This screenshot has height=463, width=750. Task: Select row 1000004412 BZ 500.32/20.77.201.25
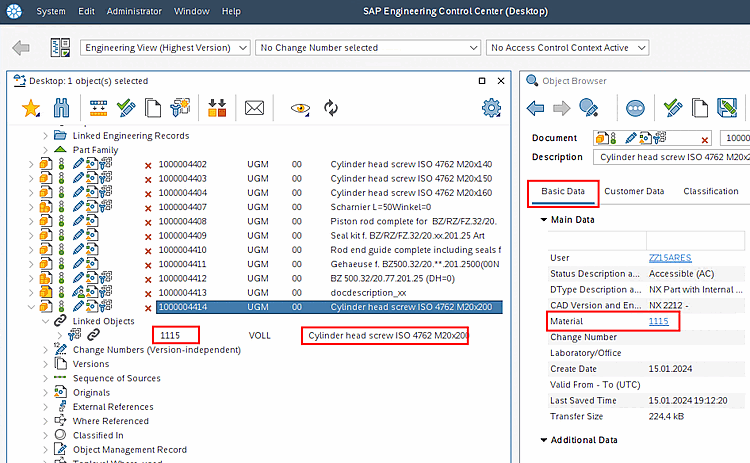pyautogui.click(x=329, y=278)
